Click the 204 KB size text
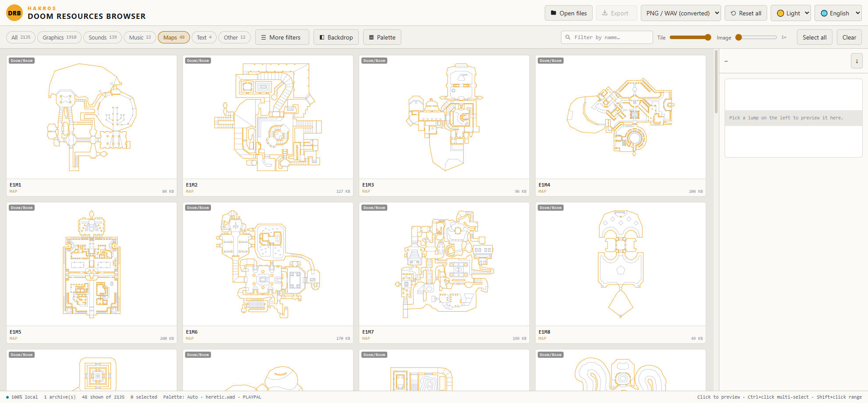868x403 pixels. click(696, 191)
